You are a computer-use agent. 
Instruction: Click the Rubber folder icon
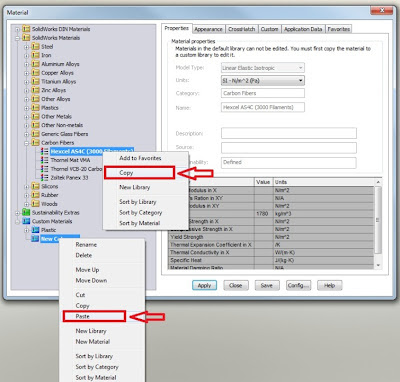[35, 195]
